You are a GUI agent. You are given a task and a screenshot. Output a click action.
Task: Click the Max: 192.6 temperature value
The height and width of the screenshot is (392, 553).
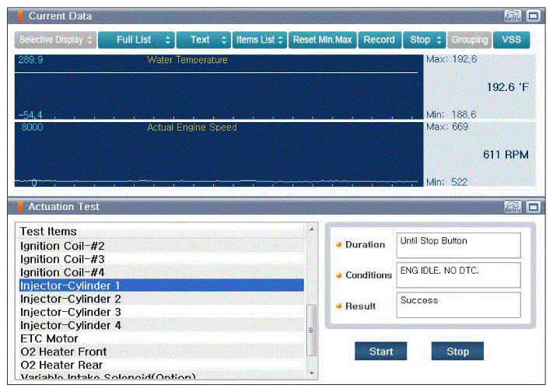tap(451, 59)
